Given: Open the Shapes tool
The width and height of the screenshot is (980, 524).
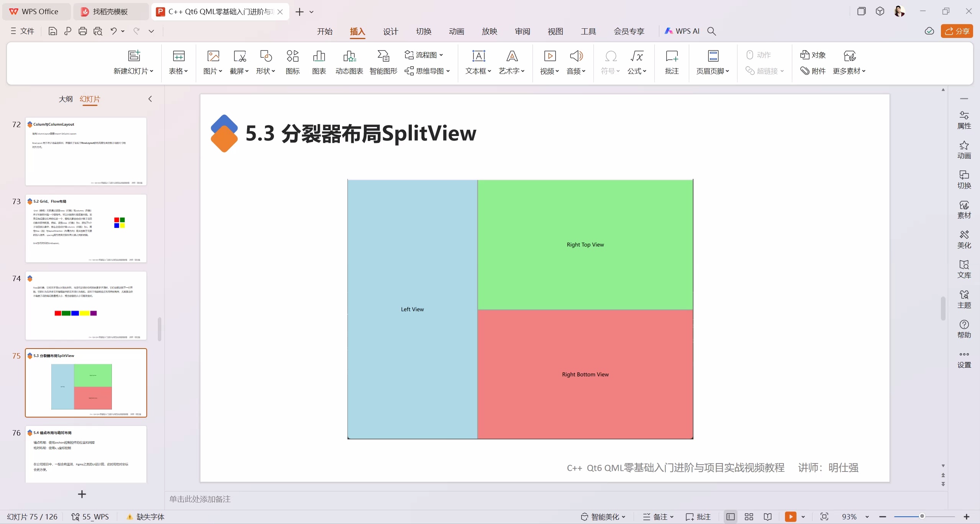Looking at the screenshot, I should [x=265, y=62].
